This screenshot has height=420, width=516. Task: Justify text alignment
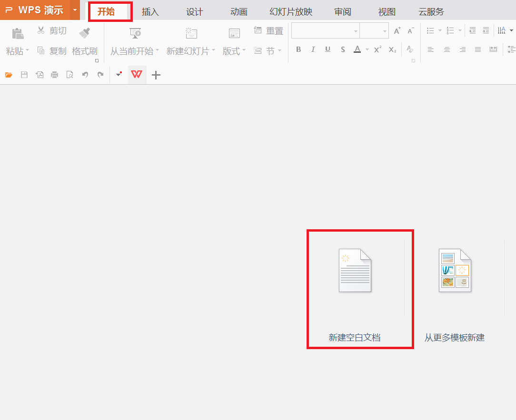[478, 49]
